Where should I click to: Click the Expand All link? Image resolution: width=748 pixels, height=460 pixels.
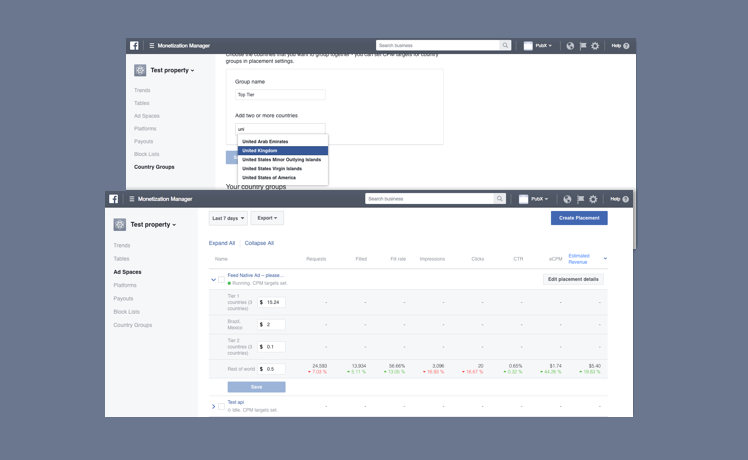[222, 243]
